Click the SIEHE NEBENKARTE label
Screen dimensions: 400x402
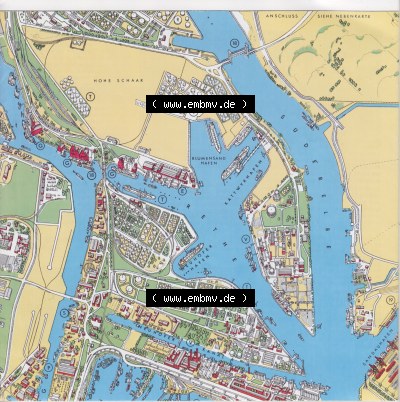click(x=344, y=16)
